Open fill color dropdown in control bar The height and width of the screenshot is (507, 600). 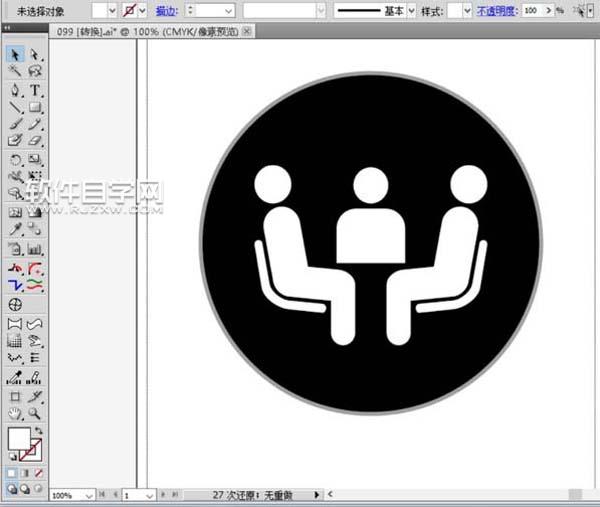112,11
